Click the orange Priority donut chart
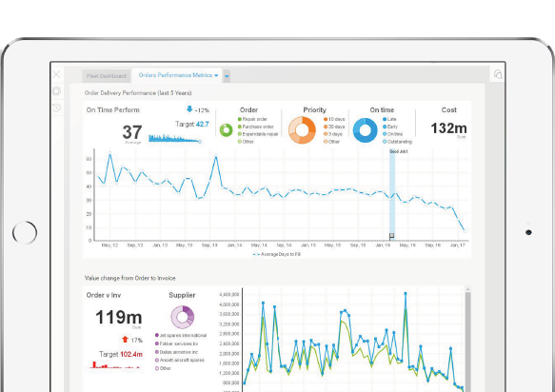Viewport: 555px width, 392px height. [x=302, y=130]
